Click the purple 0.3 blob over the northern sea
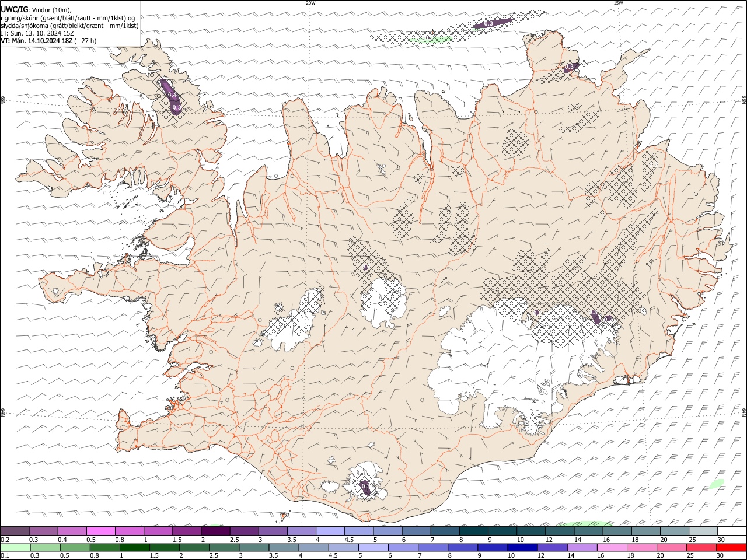 pyautogui.click(x=493, y=23)
